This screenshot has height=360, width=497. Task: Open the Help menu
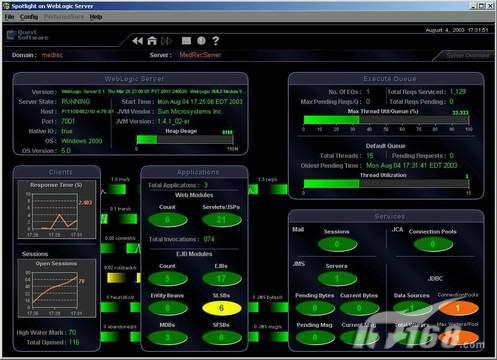[x=96, y=17]
